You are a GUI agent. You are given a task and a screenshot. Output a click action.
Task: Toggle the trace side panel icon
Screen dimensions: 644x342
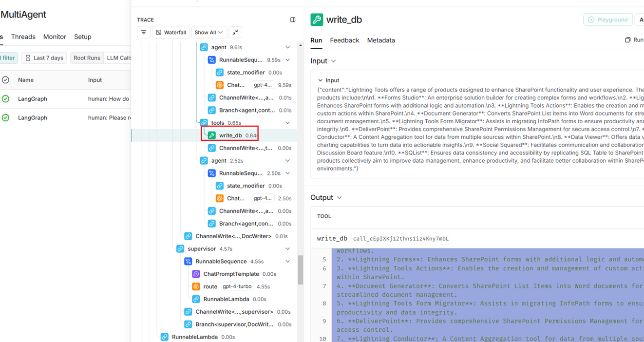pyautogui.click(x=293, y=20)
